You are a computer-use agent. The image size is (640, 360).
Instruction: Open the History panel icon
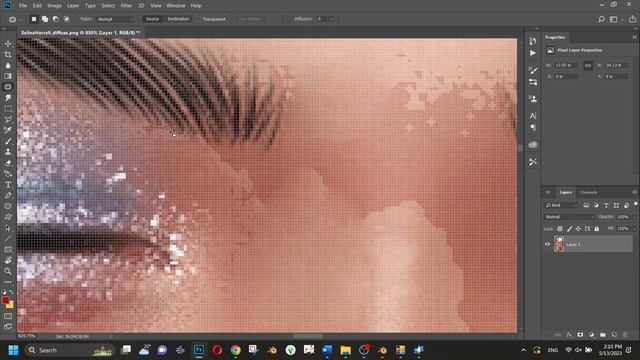[533, 41]
